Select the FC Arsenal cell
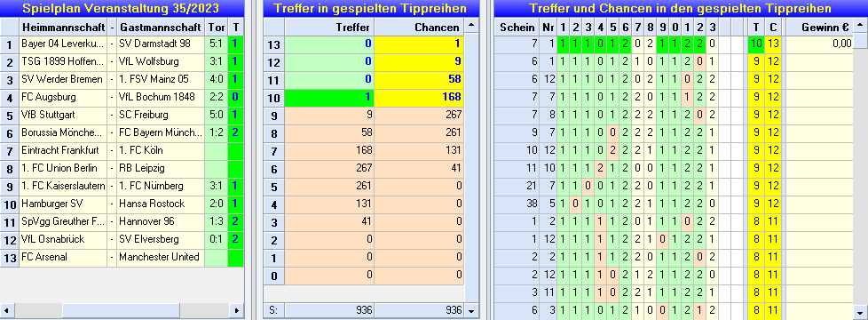This screenshot has width=868, height=320. tap(62, 257)
